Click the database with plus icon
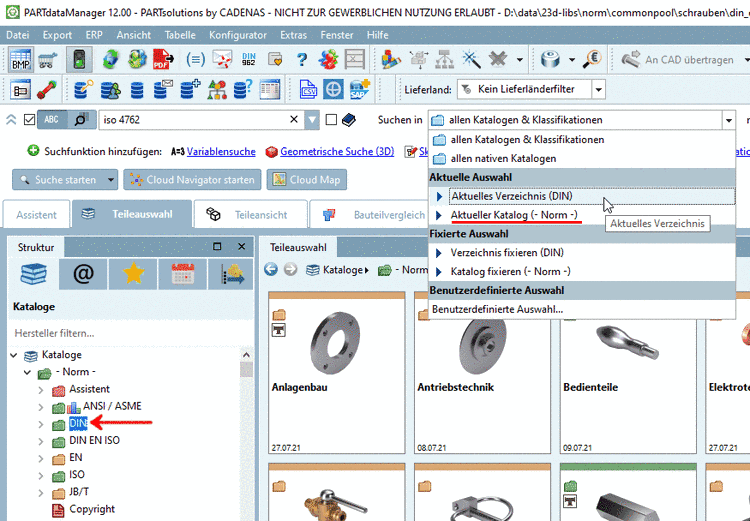Image resolution: width=750 pixels, height=521 pixels. pyautogui.click(x=190, y=90)
